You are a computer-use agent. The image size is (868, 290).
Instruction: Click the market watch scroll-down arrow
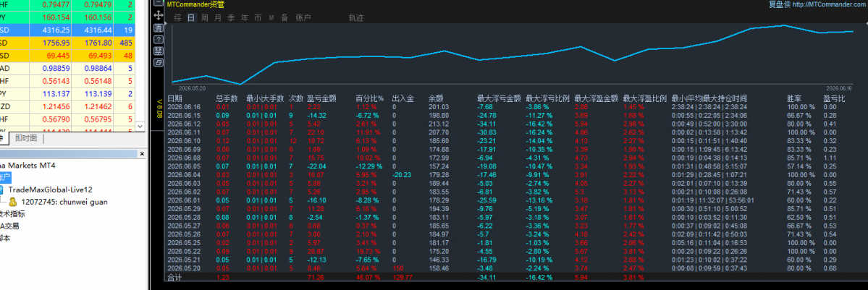coord(140,127)
